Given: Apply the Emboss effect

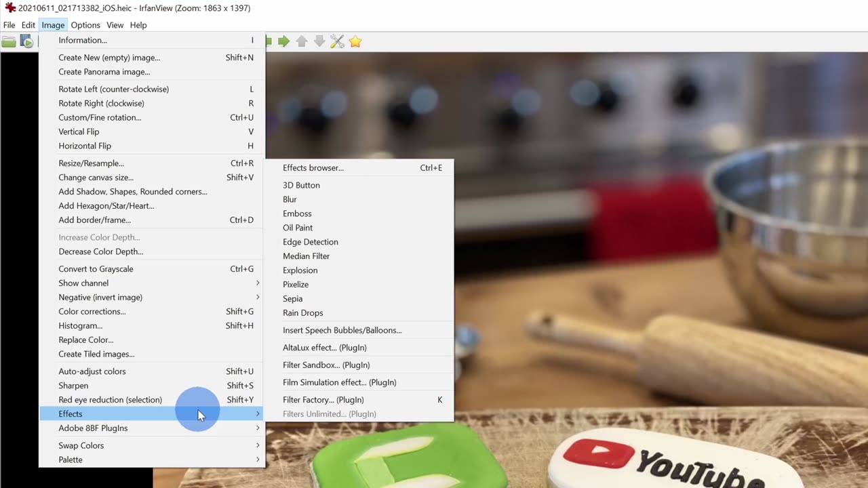Looking at the screenshot, I should (x=359, y=213).
